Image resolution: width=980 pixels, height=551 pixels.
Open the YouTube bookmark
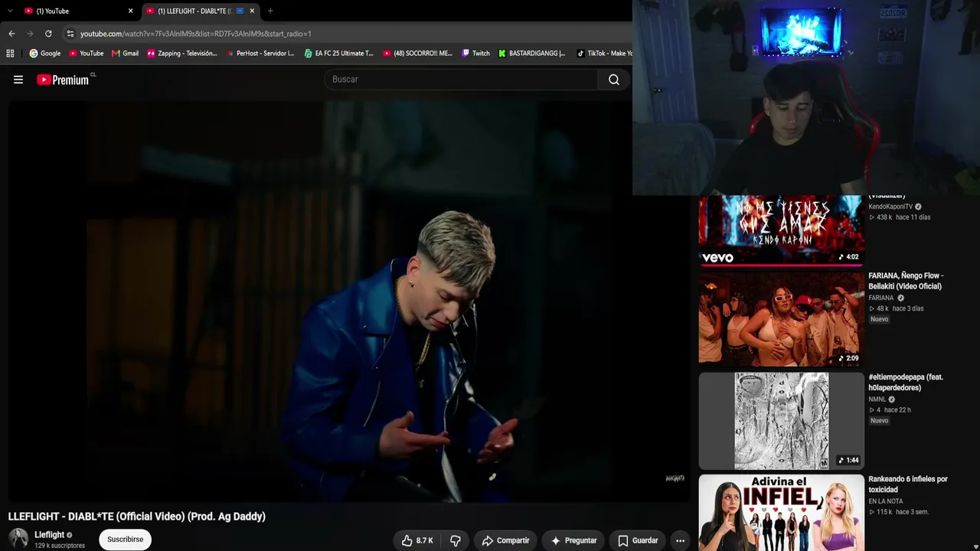(86, 54)
